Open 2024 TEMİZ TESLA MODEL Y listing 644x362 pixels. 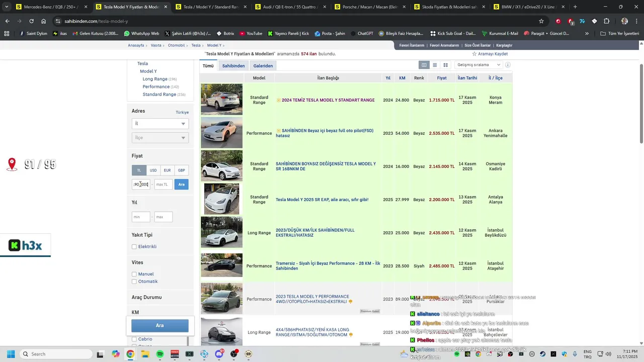point(328,100)
